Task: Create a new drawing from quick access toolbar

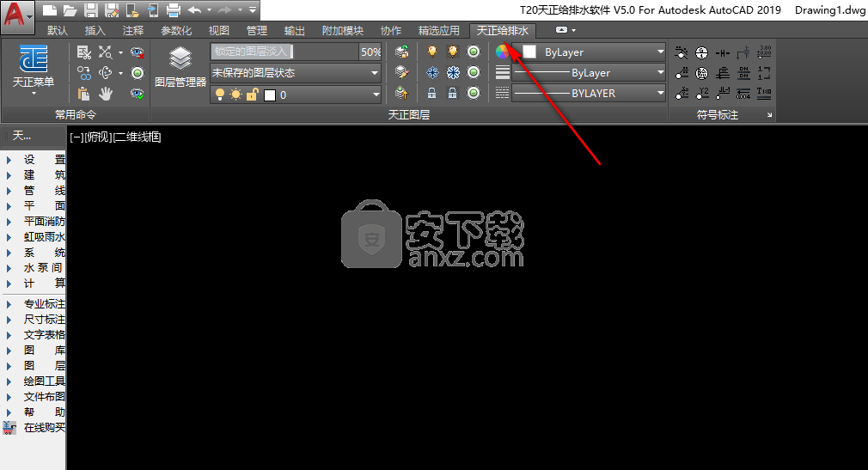Action: click(x=49, y=9)
